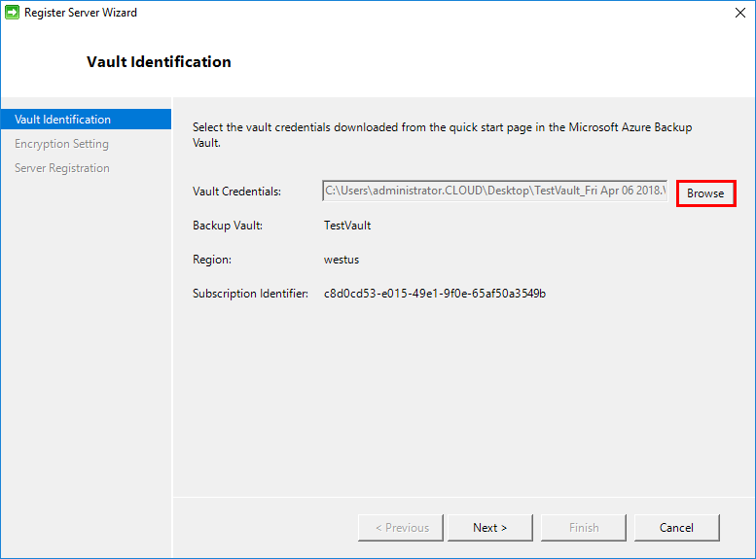This screenshot has height=559, width=756.
Task: Open the Encryption Setting step
Action: click(x=61, y=144)
